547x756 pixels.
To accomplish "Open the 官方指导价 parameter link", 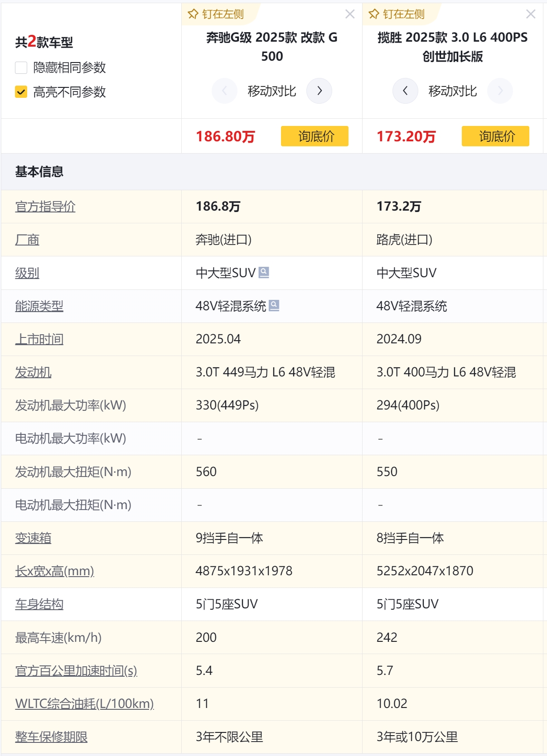I will click(45, 207).
